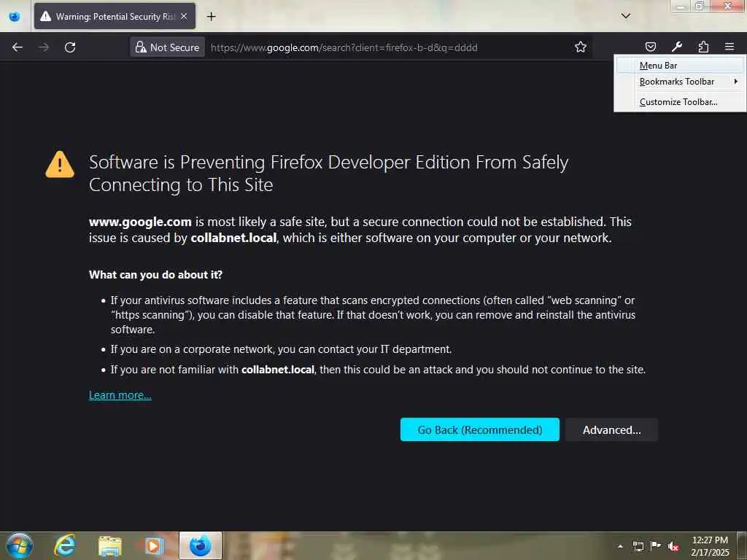Launch Internet Explorer from taskbar
This screenshot has width=747, height=560.
point(65,545)
